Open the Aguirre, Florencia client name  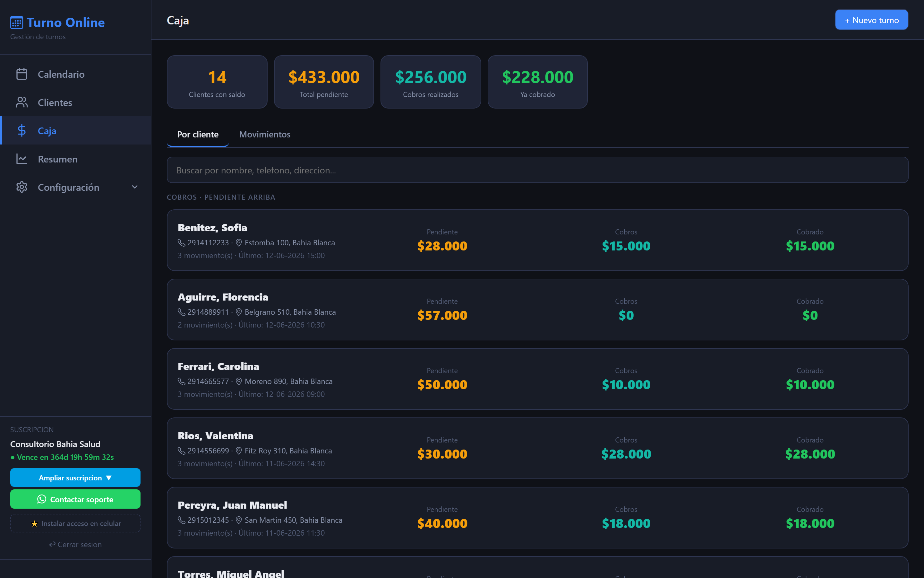click(223, 297)
